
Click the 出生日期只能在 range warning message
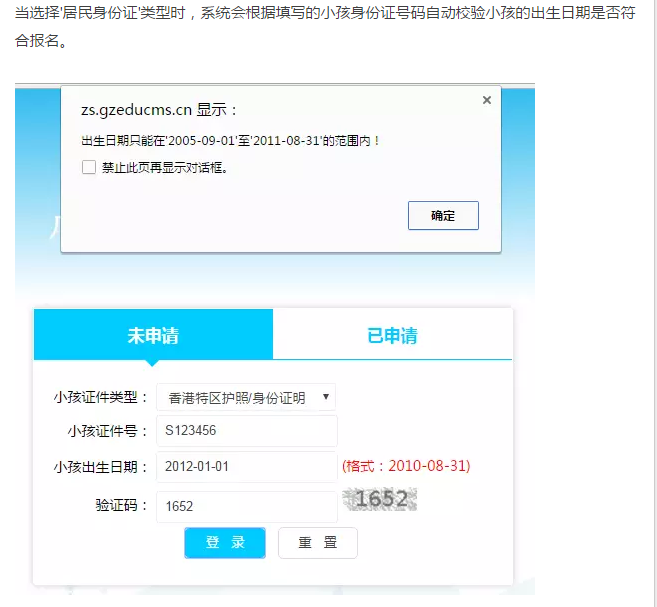[x=230, y=141]
